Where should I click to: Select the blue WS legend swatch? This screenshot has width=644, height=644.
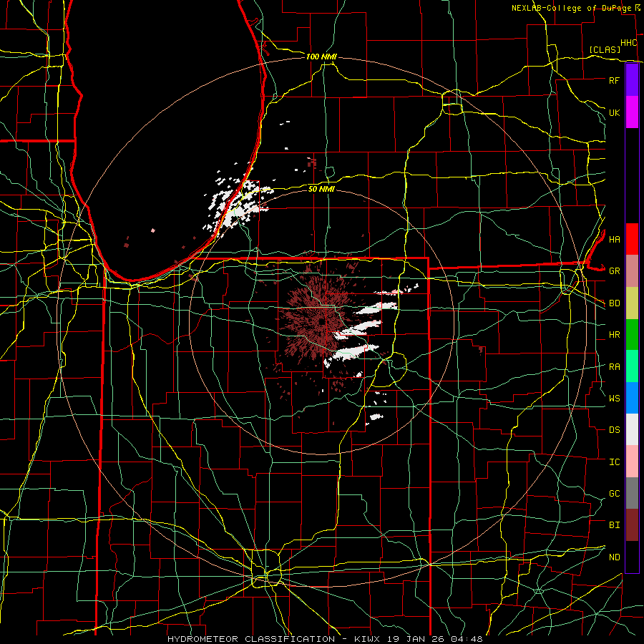tap(632, 398)
